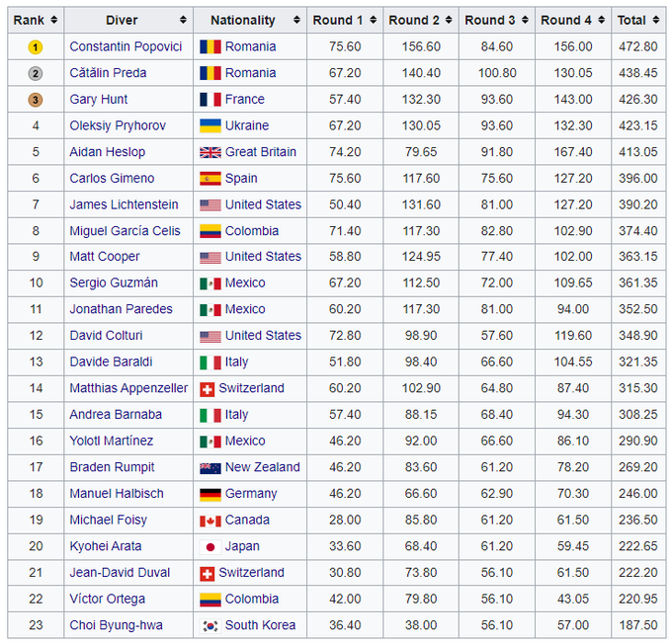Image resolution: width=672 pixels, height=644 pixels.
Task: Sort table by Nationality column
Action: 249,20
